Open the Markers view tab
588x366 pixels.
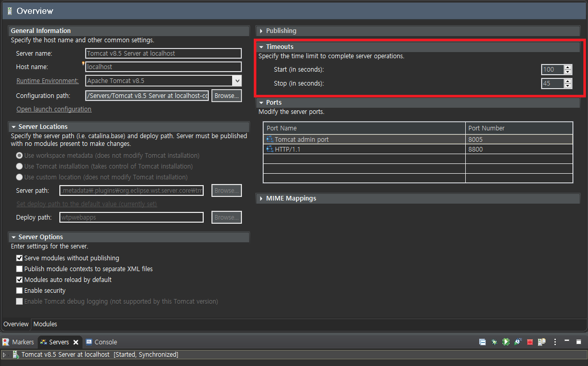18,342
